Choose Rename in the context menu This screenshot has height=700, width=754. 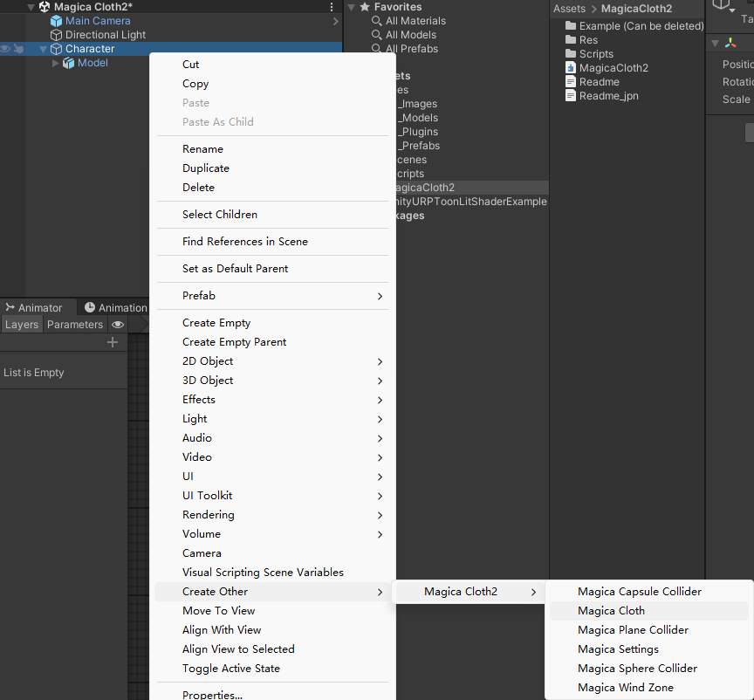pos(272,149)
